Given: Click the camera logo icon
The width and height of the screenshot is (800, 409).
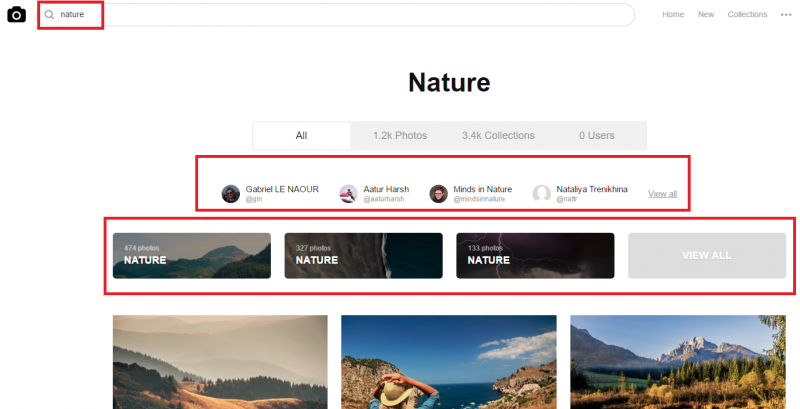Looking at the screenshot, I should click(16, 15).
